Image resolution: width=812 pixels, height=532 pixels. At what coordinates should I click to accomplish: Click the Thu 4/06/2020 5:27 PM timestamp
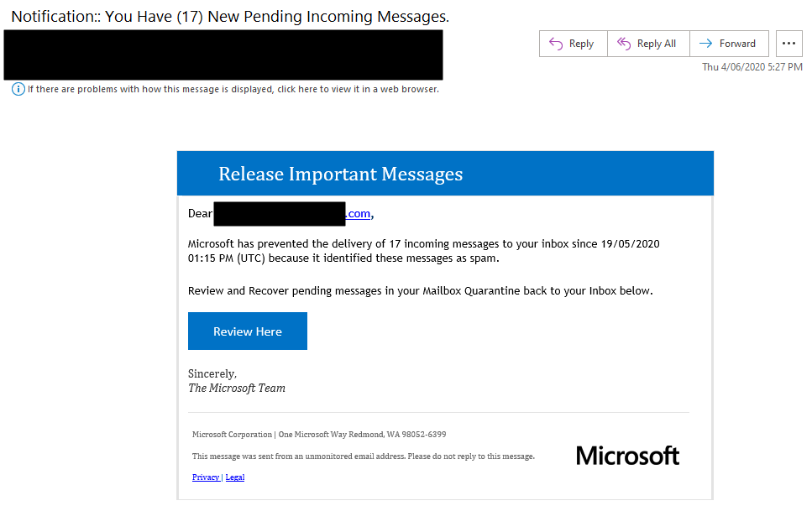coord(752,67)
